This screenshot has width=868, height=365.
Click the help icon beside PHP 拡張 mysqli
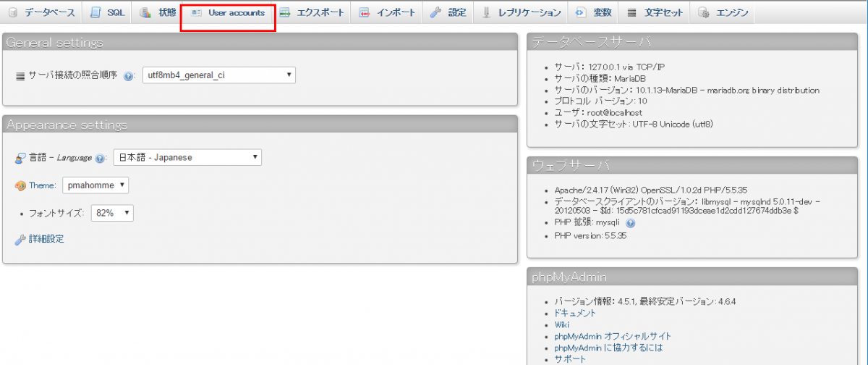coord(630,223)
